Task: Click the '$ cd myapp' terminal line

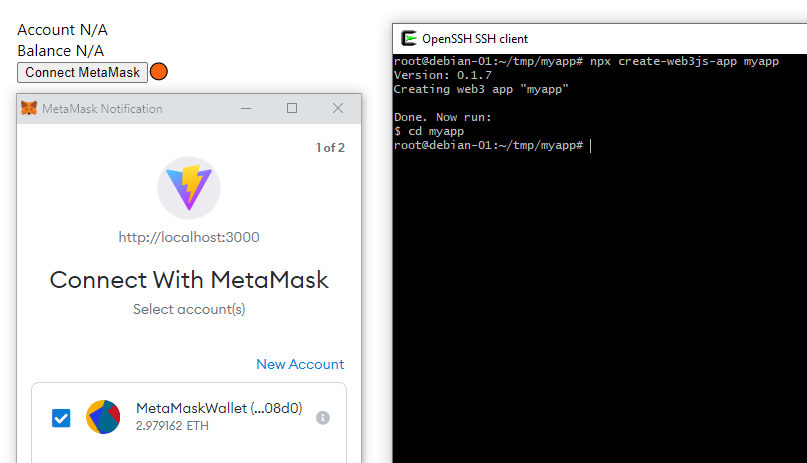Action: [x=429, y=131]
